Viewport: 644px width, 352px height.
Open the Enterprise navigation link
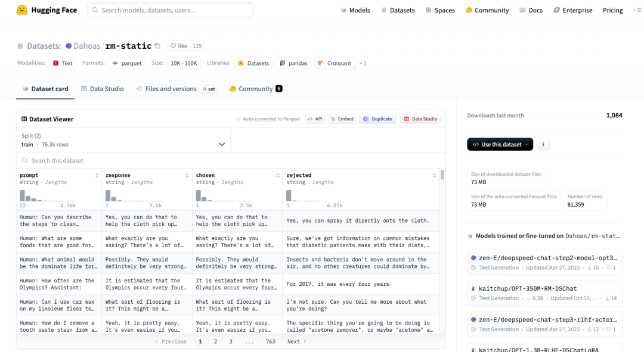tap(572, 10)
